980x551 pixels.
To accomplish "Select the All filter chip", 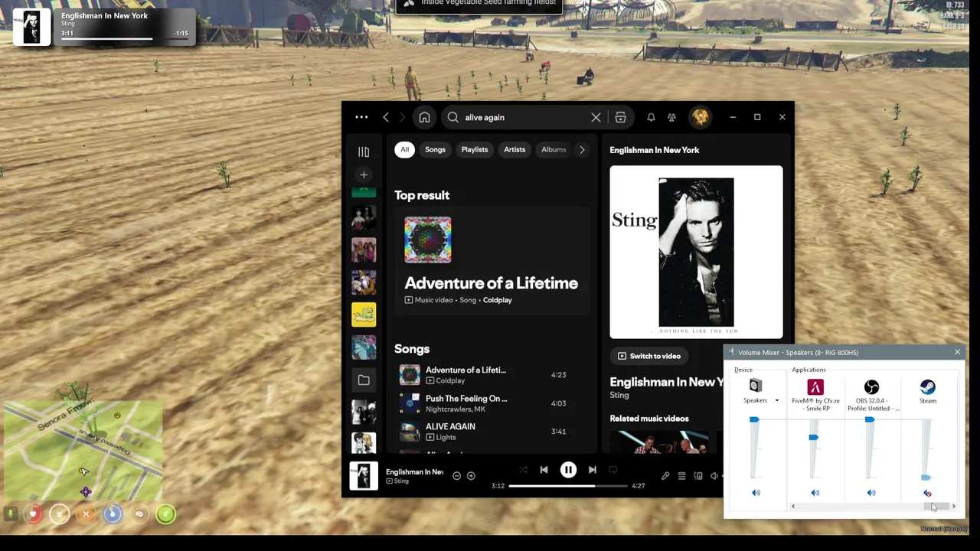I will pyautogui.click(x=404, y=149).
